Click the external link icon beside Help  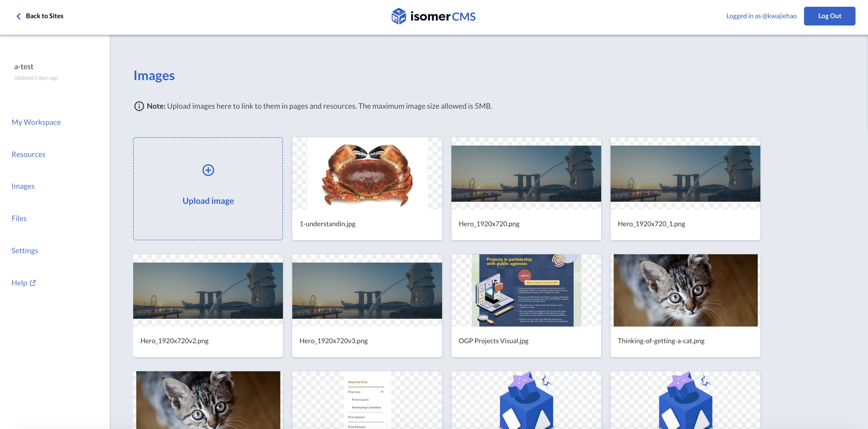[33, 283]
